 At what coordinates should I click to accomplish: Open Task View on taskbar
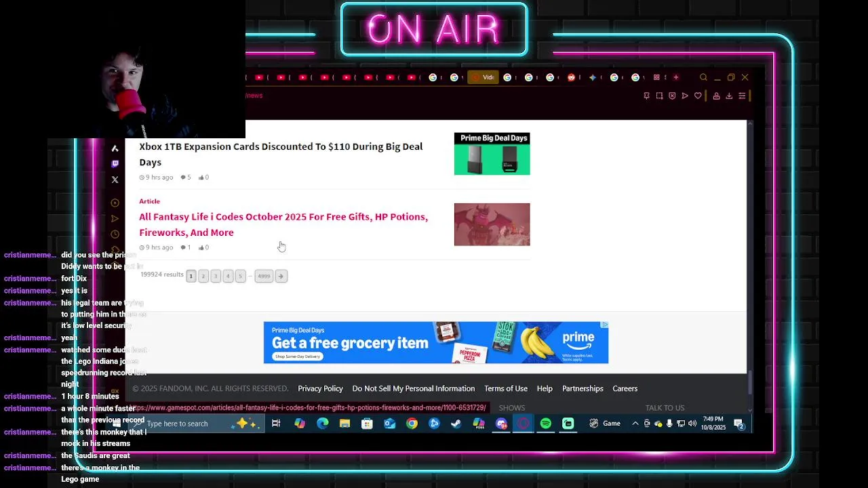coord(276,424)
